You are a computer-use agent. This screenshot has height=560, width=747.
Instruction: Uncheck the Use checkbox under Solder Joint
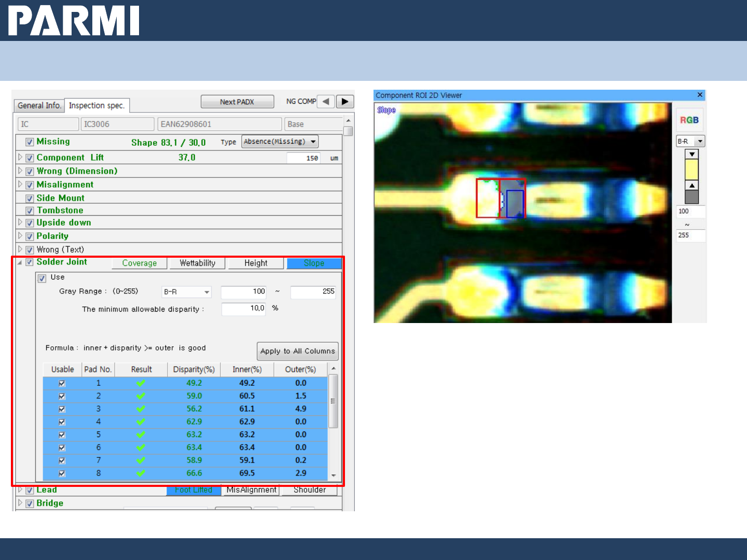click(42, 278)
